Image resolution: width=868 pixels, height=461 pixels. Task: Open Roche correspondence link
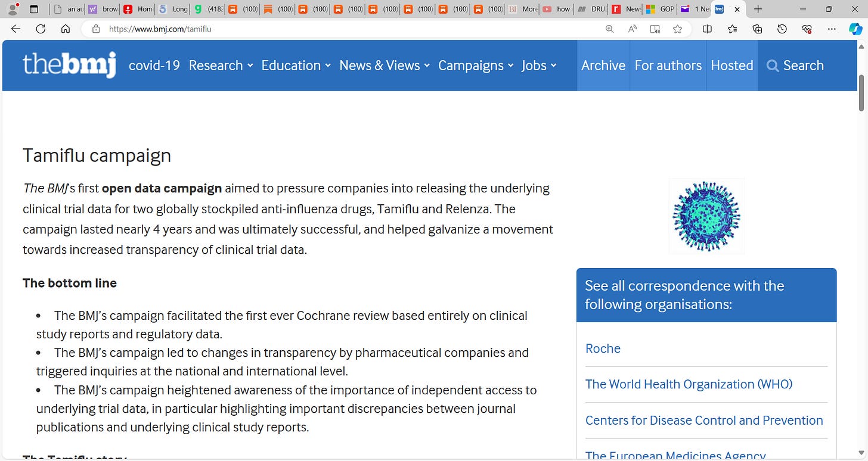(603, 348)
